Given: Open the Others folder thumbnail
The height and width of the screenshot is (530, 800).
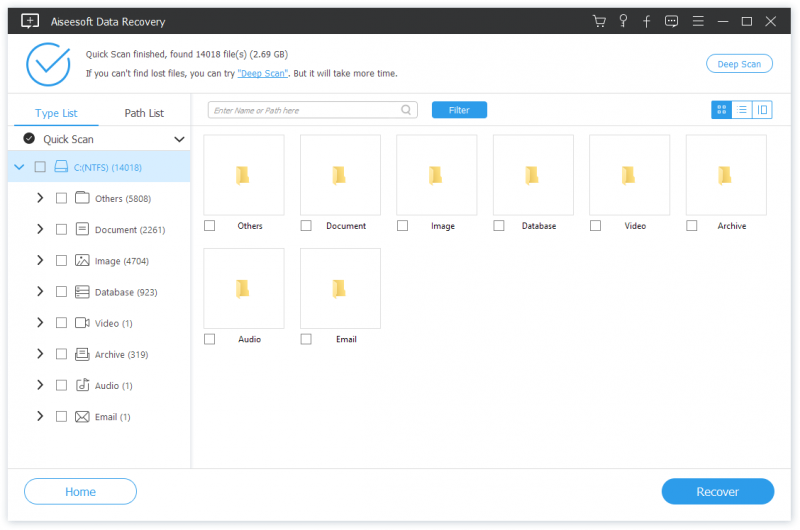Looking at the screenshot, I should (243, 175).
